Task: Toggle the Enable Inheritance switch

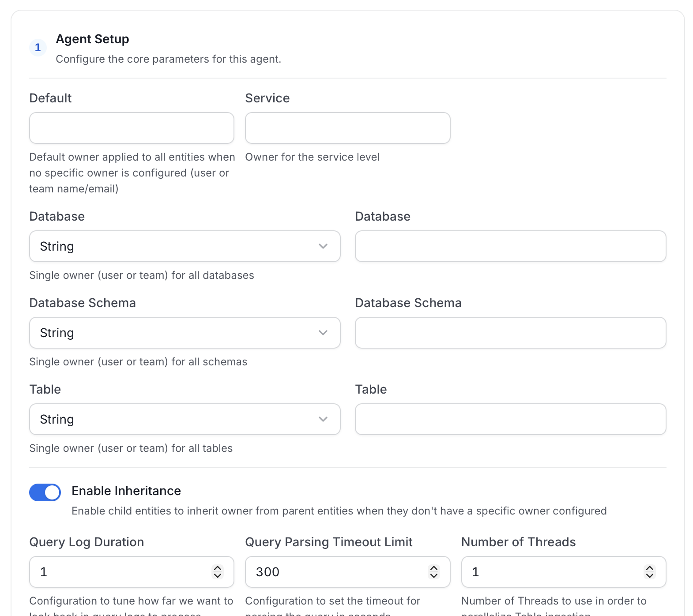Action: (45, 492)
